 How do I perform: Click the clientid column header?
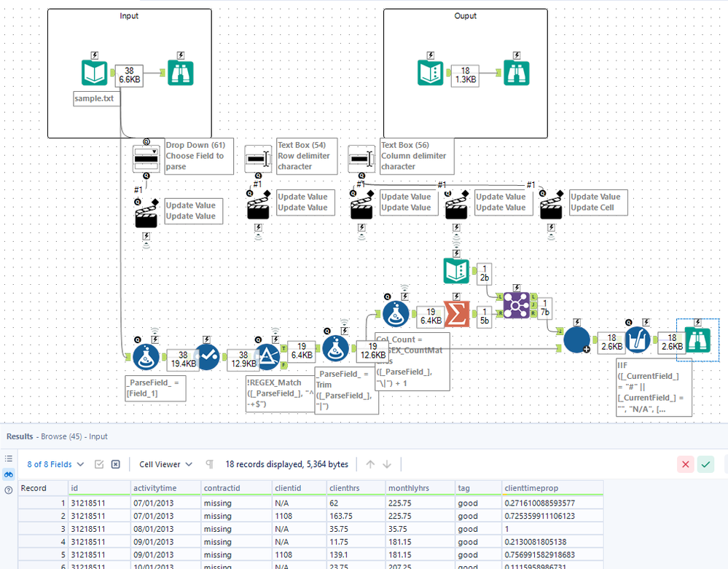[x=300, y=488]
